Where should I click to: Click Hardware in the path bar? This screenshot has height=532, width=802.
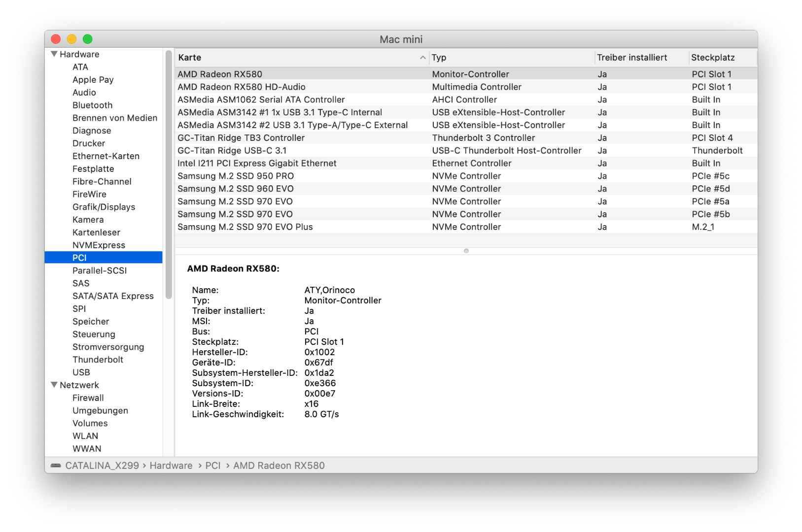171,465
